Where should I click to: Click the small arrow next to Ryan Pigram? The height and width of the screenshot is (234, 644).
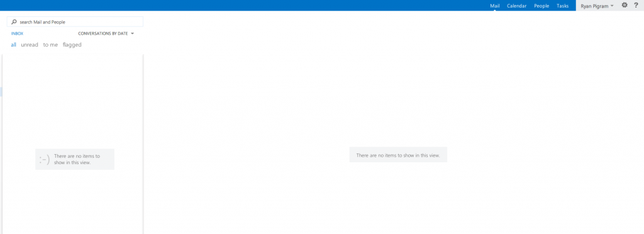coord(612,6)
